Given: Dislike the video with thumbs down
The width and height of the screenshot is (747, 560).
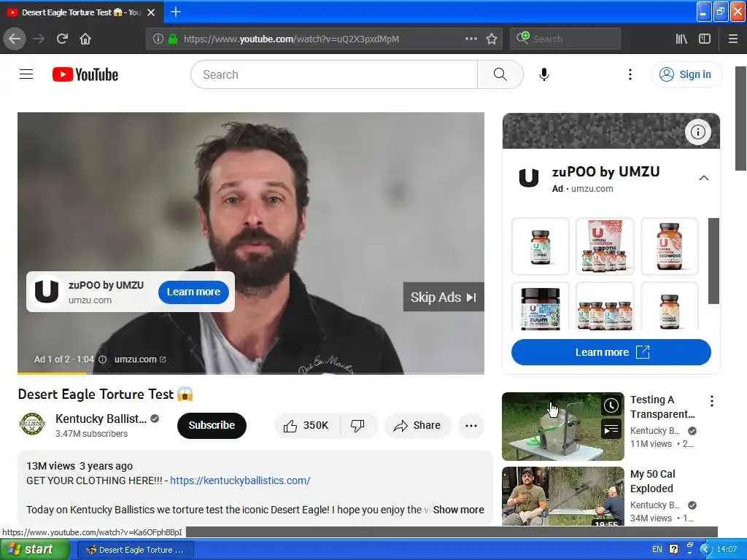Looking at the screenshot, I should coord(357,425).
